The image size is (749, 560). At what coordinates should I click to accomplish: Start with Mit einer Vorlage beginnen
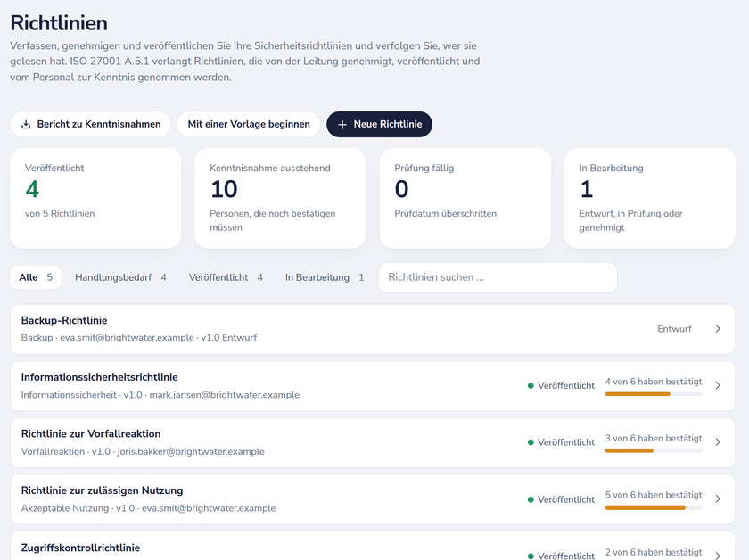point(249,124)
